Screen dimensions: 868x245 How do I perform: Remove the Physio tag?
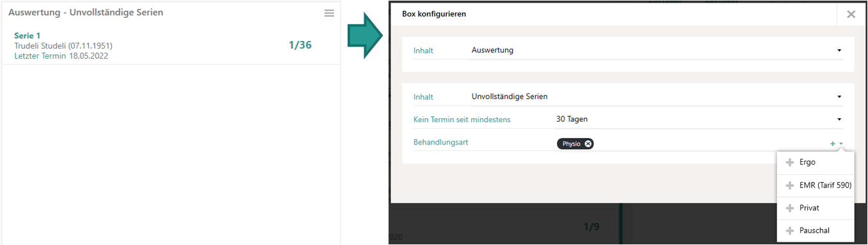tap(588, 144)
